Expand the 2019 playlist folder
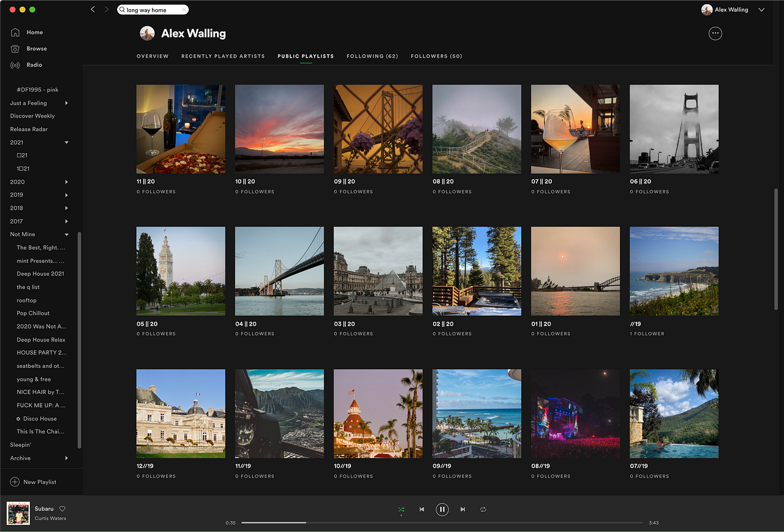 pos(67,195)
